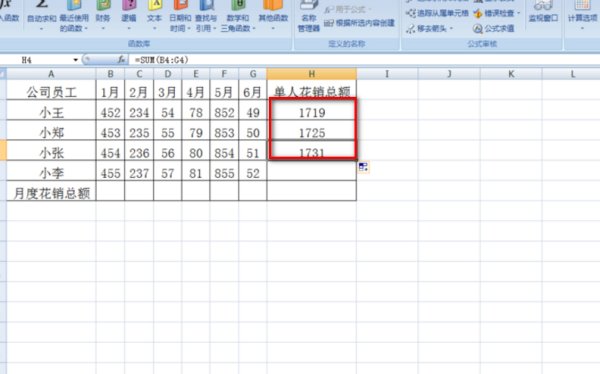Open the AutoSum dropdown arrow
600x374 pixels.
pyautogui.click(x=41, y=29)
